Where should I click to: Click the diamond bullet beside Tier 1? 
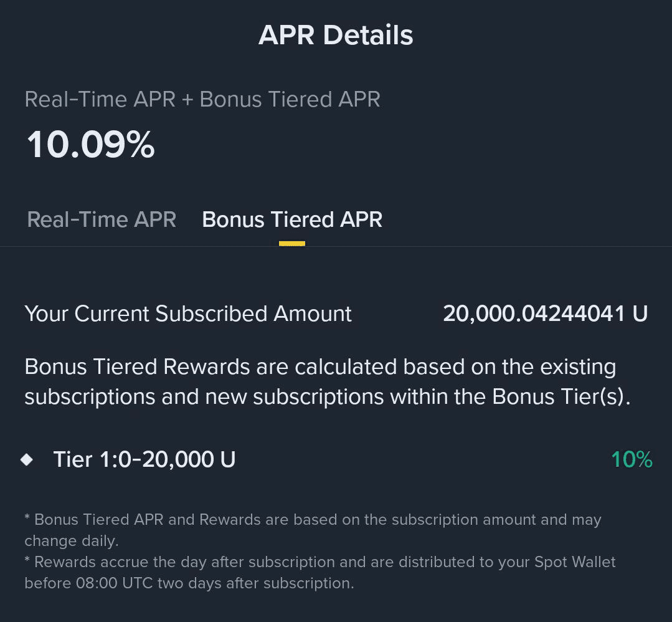point(27,459)
